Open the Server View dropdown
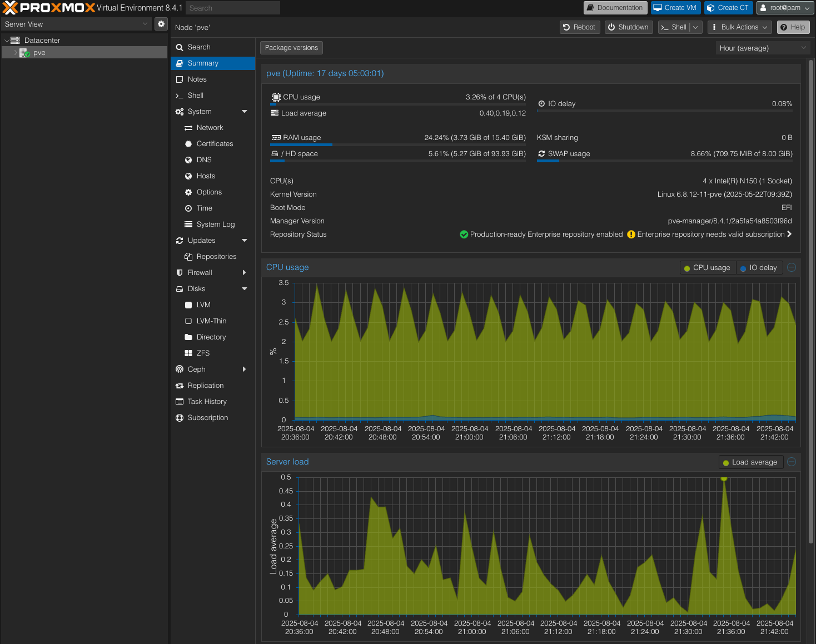The height and width of the screenshot is (644, 816). 145,24
